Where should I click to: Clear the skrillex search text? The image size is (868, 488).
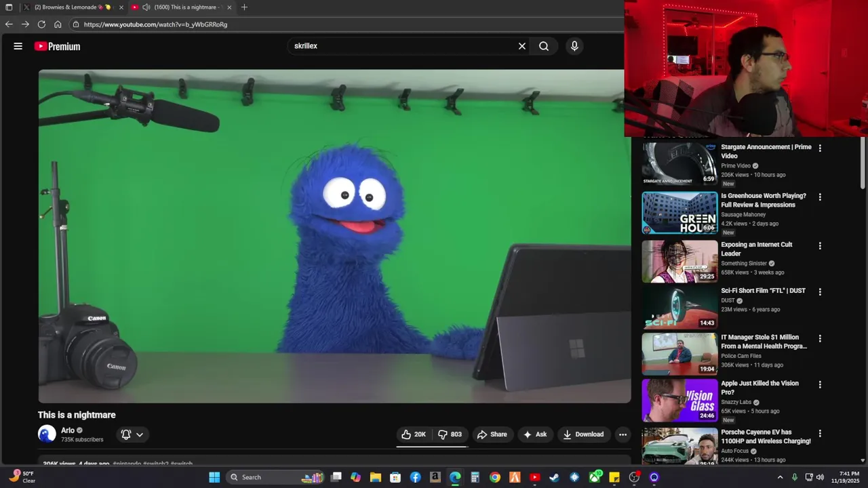[x=522, y=46]
